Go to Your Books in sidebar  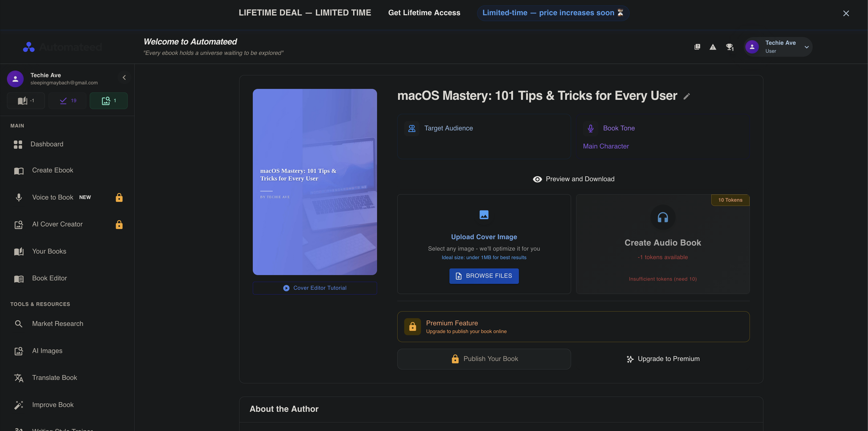point(49,251)
